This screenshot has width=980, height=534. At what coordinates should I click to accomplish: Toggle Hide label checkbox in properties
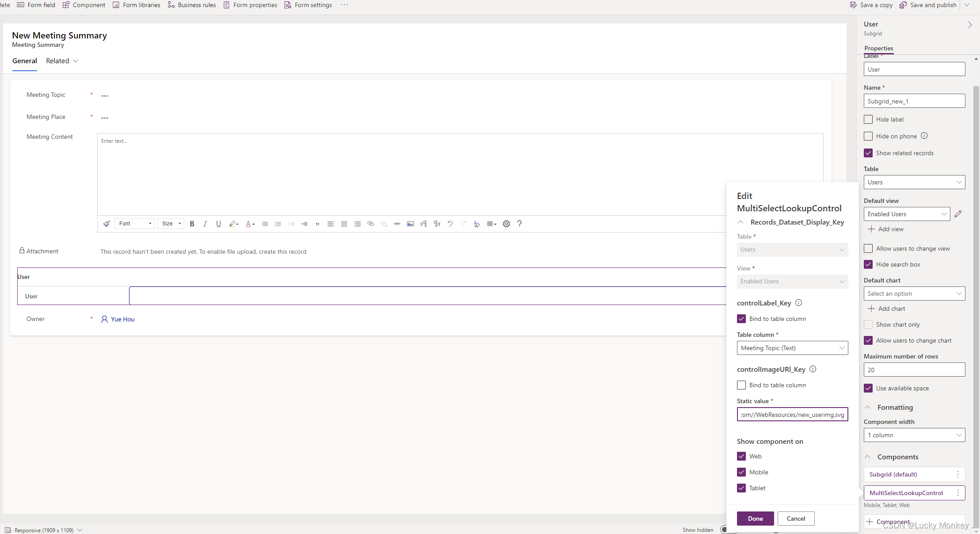pos(868,119)
